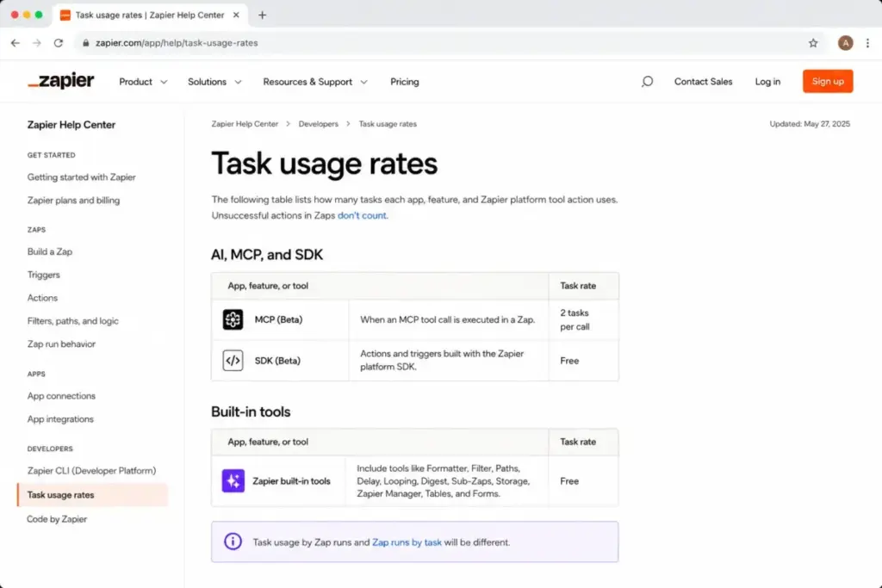Screen dimensions: 882x588
Task: Open Actions in sidebar
Action: (42, 298)
